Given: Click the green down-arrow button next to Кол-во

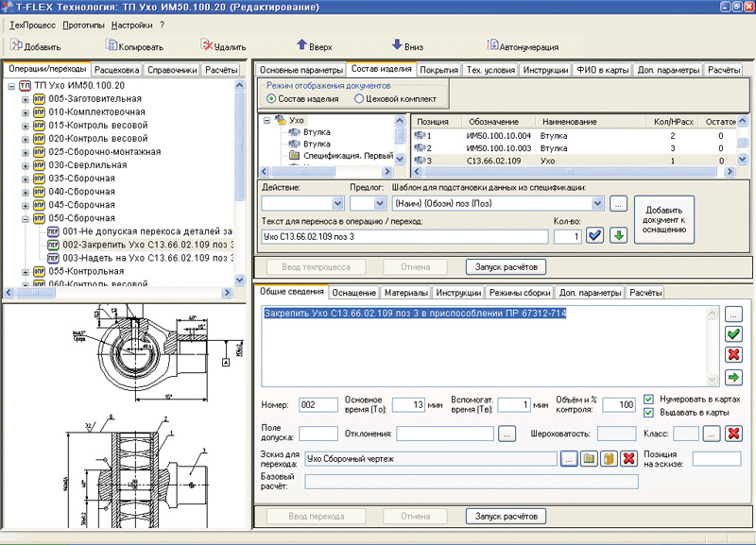Looking at the screenshot, I should click(619, 235).
